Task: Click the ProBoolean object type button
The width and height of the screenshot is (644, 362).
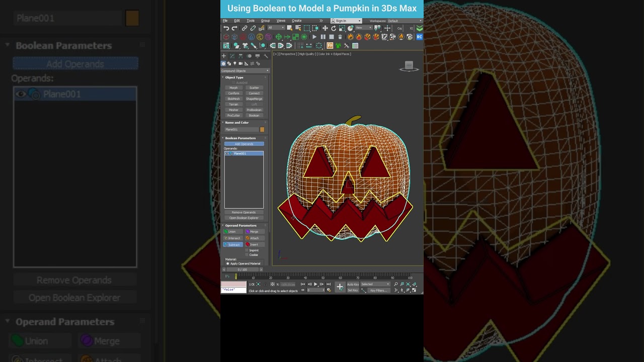Action: click(x=254, y=110)
